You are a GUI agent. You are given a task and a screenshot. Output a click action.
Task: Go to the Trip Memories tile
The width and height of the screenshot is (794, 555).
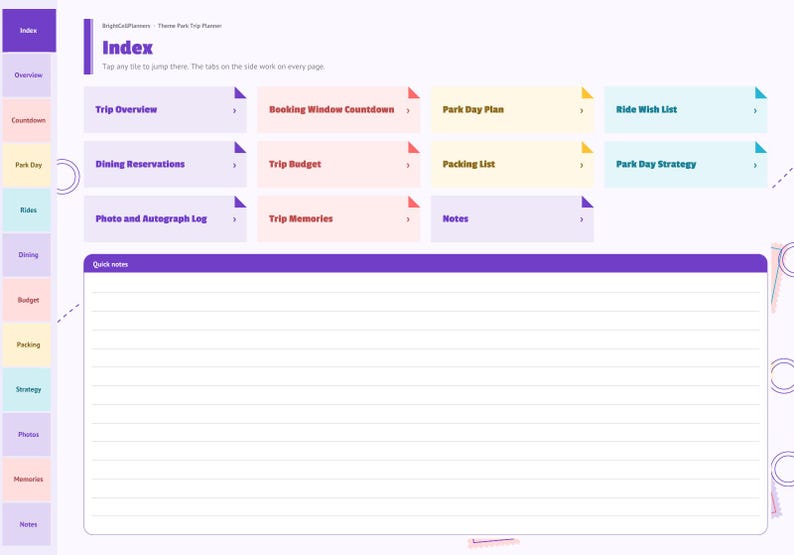(x=339, y=219)
